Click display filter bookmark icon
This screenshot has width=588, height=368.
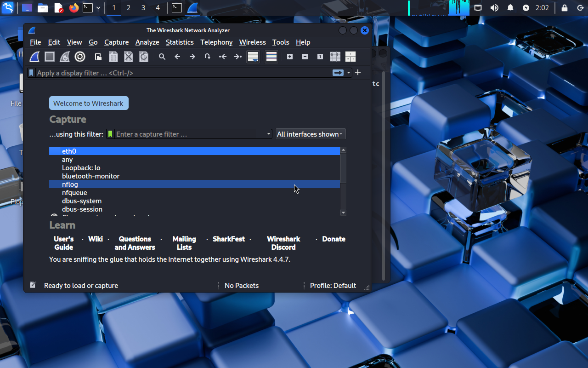(x=31, y=73)
